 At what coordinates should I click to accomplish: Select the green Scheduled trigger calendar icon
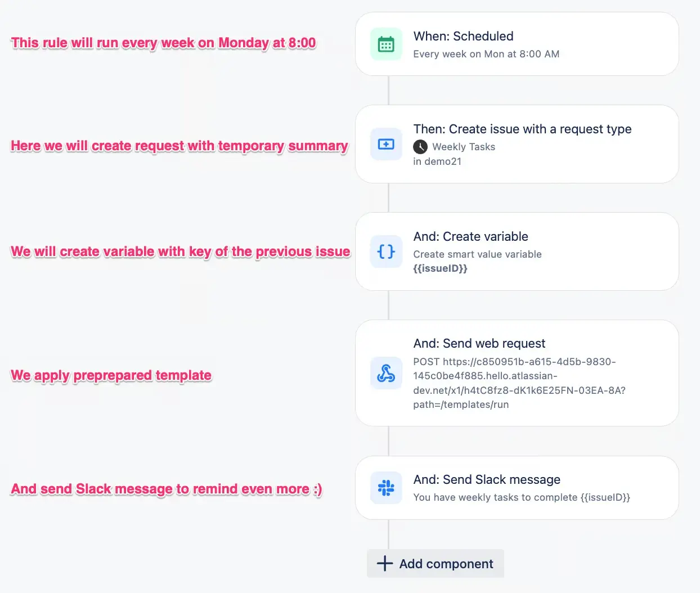(386, 44)
